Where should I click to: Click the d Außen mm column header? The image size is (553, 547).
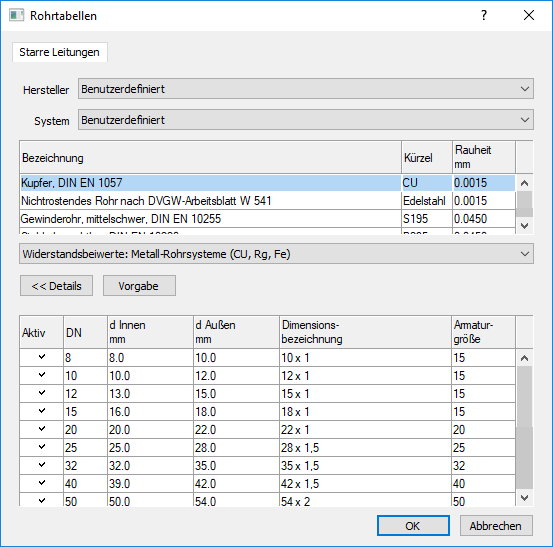(x=236, y=332)
